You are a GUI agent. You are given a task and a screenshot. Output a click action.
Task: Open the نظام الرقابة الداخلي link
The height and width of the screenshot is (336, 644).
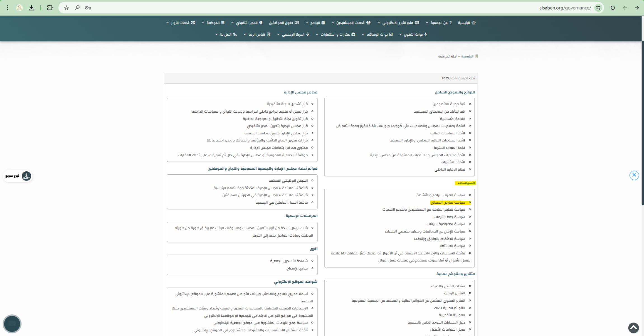coord(450,170)
